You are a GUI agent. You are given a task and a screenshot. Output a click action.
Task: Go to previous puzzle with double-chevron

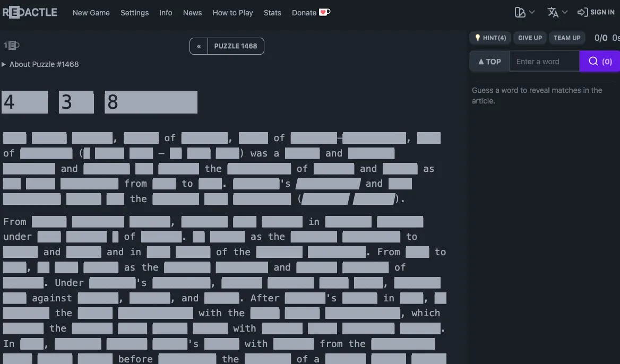tap(199, 46)
